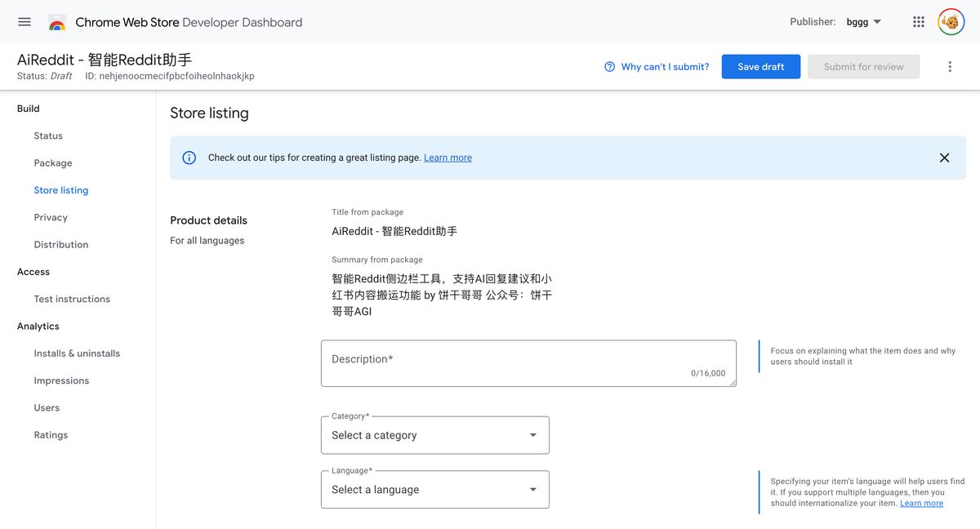This screenshot has height=529, width=980.
Task: Navigate to Distribution settings
Action: pos(61,245)
